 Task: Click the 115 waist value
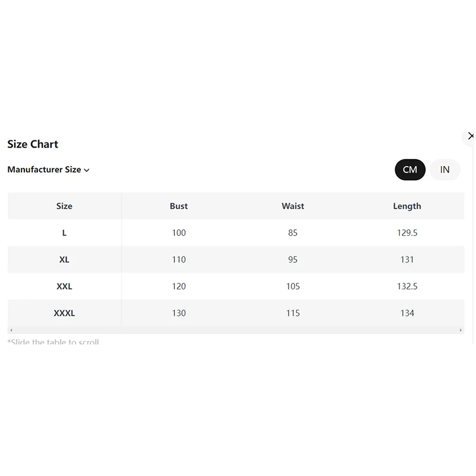pos(293,313)
